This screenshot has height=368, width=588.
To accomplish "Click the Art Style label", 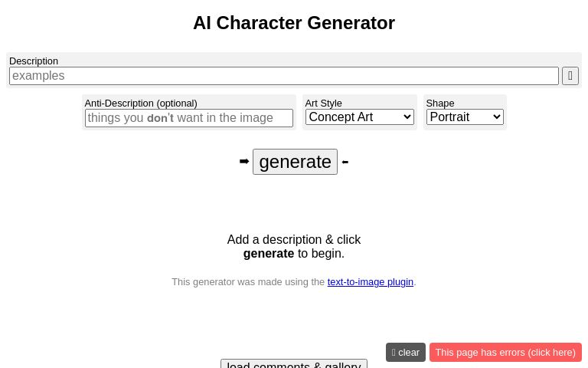I will 323,103.
